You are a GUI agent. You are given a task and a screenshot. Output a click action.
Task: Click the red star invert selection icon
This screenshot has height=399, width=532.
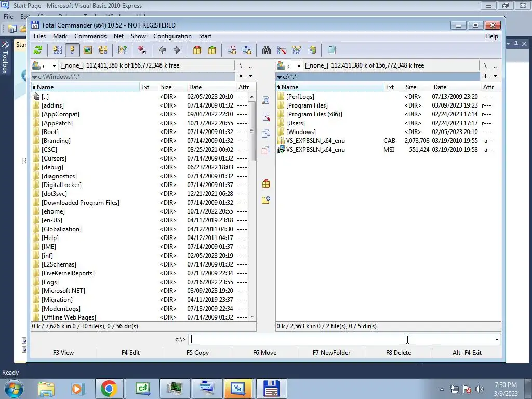[x=142, y=50]
